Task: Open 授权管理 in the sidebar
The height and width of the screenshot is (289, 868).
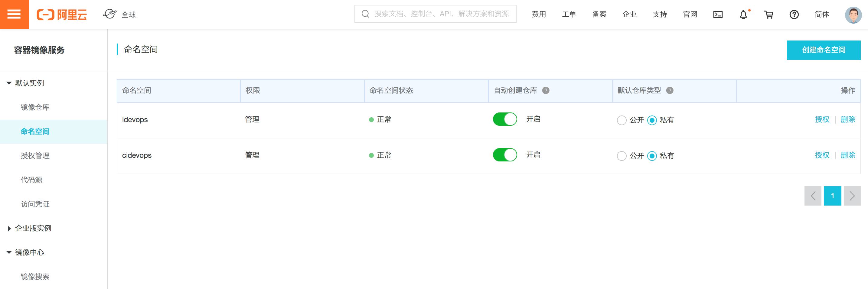Action: pyautogui.click(x=35, y=156)
